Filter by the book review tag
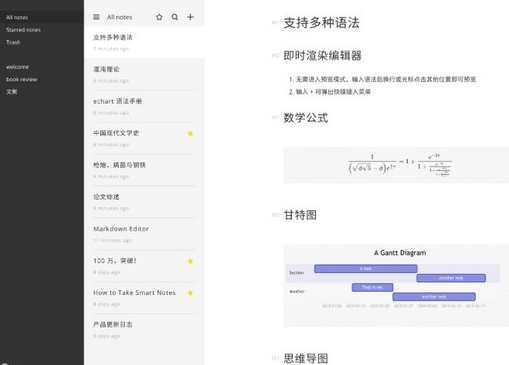The width and height of the screenshot is (509, 365). (22, 79)
